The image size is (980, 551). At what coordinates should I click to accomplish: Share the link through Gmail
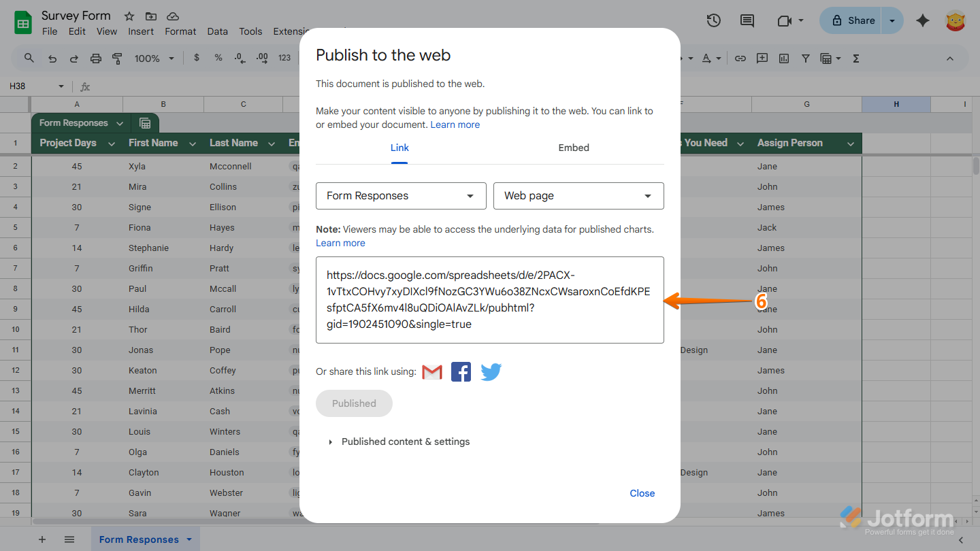point(431,371)
